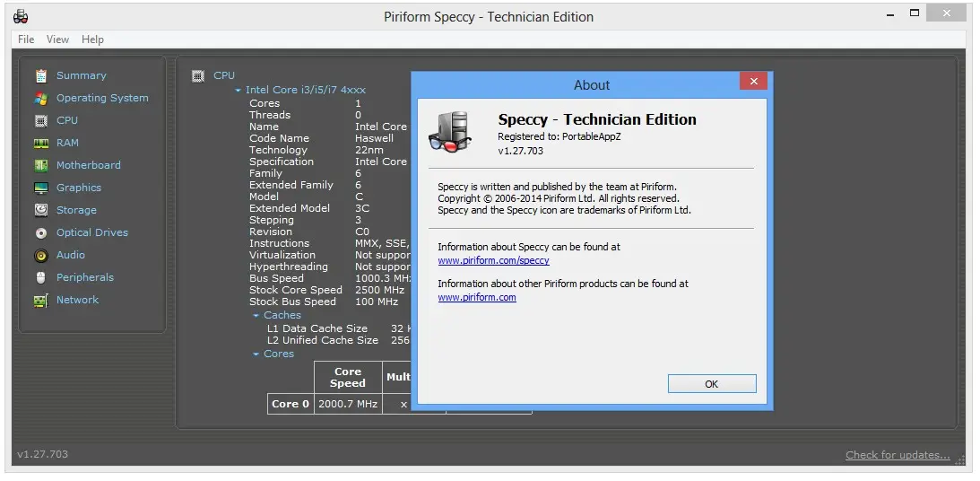Click the Motherboard icon in sidebar
The height and width of the screenshot is (481, 980).
pos(41,165)
